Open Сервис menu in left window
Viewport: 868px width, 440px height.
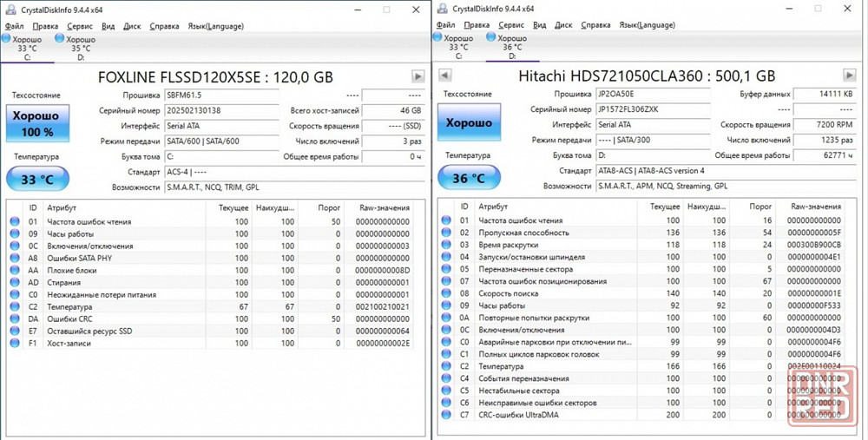[x=80, y=26]
